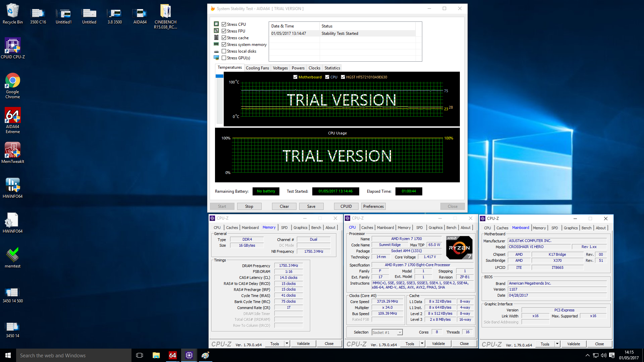The height and width of the screenshot is (362, 644).
Task: Uncheck Stress CPU option
Action: point(224,24)
